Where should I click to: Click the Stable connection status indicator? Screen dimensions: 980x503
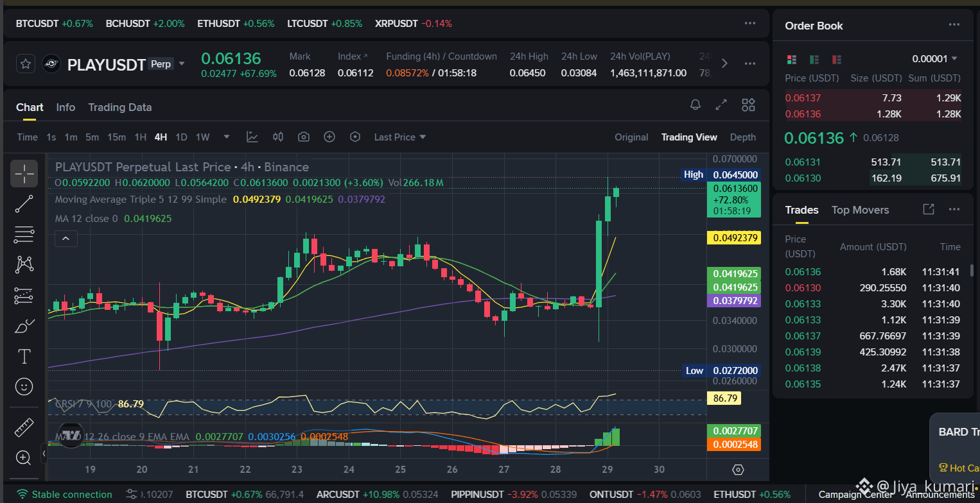64,494
